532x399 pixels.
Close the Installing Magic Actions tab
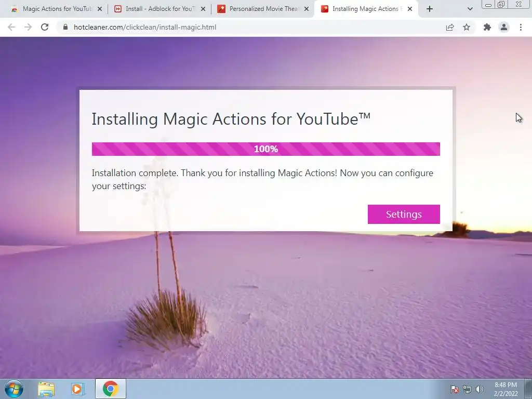(x=410, y=9)
